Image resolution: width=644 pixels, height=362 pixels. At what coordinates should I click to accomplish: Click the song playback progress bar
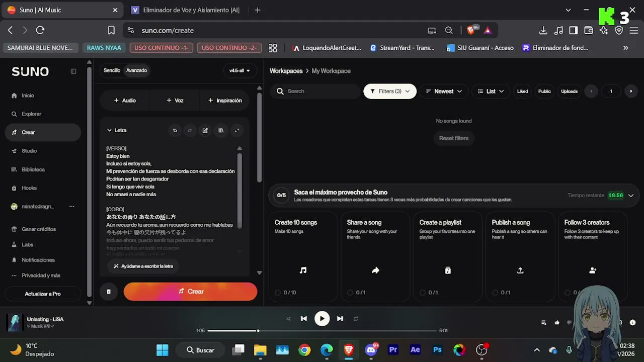pos(322,330)
